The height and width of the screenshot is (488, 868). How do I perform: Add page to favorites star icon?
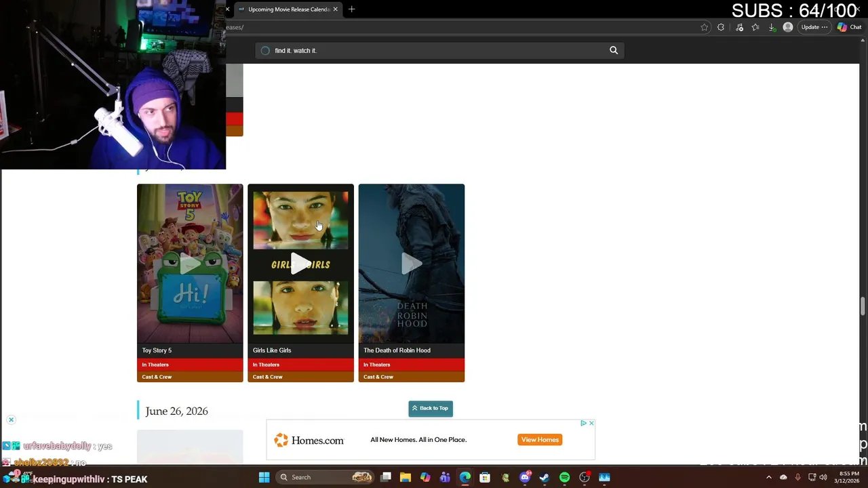point(705,27)
